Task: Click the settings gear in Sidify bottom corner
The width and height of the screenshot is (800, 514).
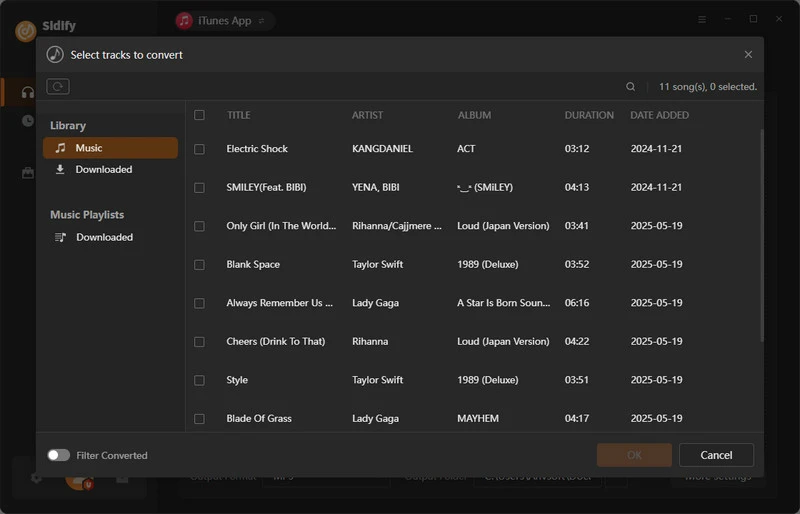Action: pos(36,478)
